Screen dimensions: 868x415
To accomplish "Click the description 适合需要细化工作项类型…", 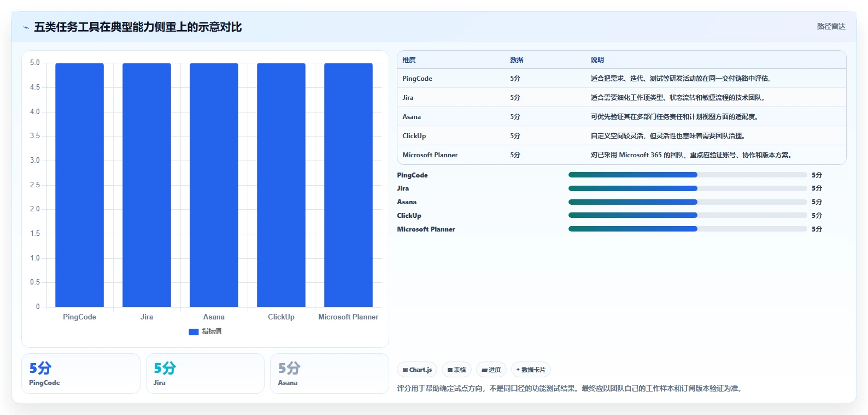I will (x=678, y=98).
